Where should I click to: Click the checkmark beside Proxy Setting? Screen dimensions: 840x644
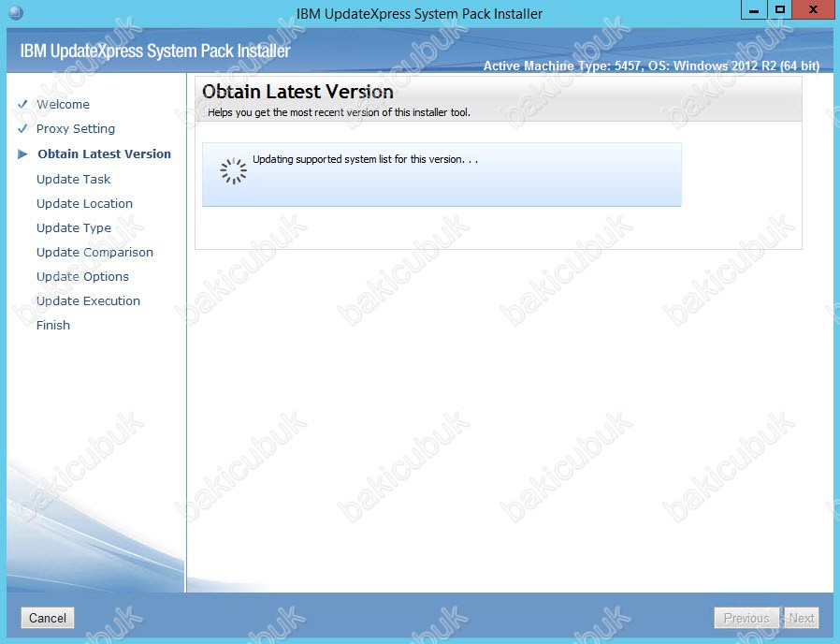pos(22,128)
